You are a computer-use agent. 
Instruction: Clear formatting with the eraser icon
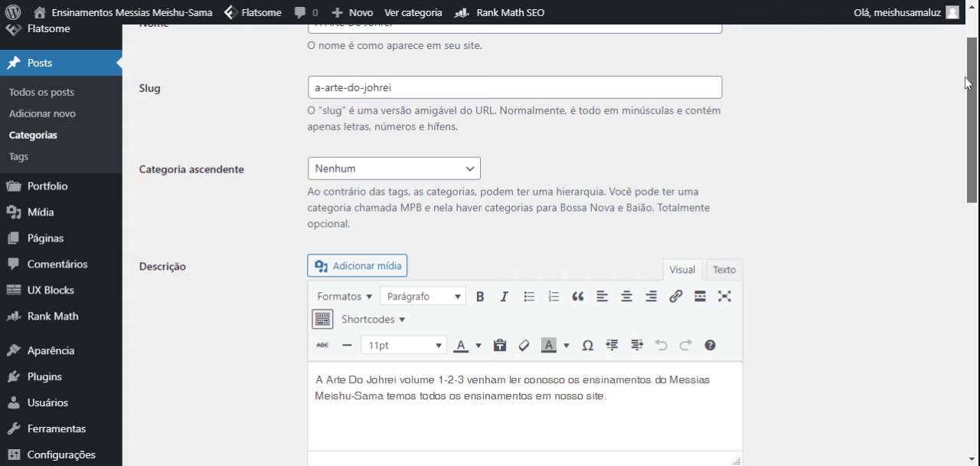pos(524,346)
